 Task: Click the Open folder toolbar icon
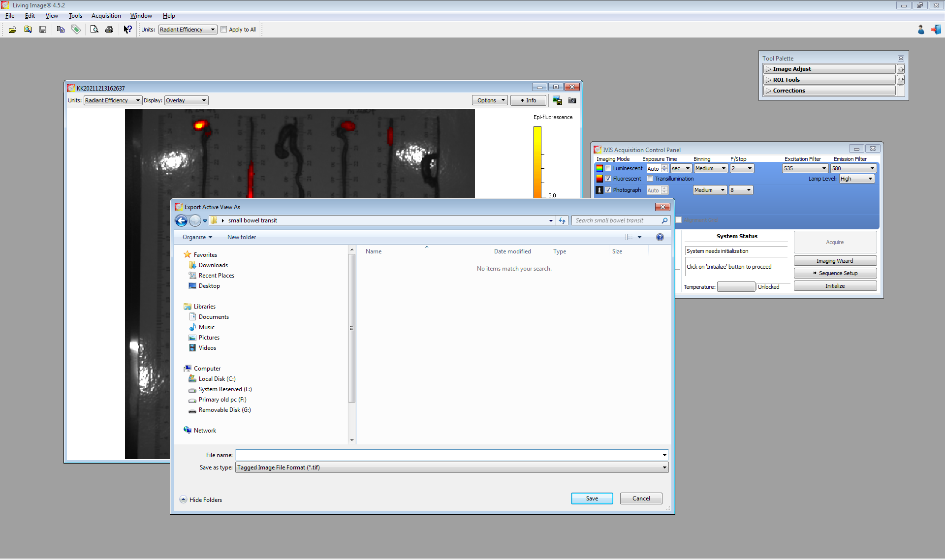click(12, 30)
